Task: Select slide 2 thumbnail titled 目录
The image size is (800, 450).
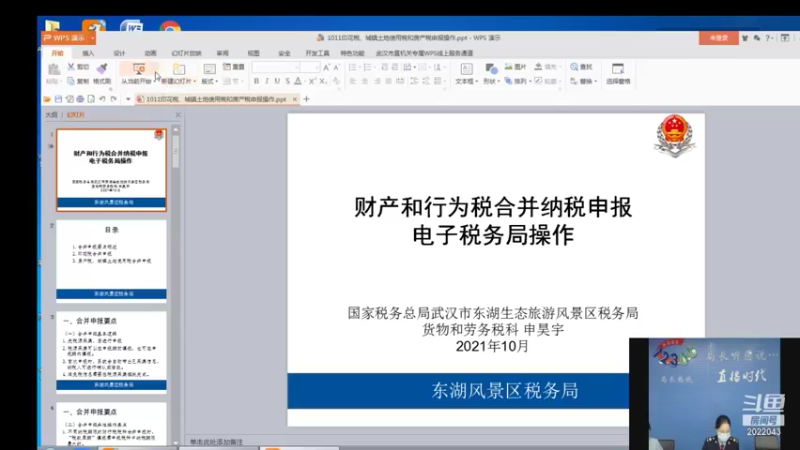Action: 111,261
